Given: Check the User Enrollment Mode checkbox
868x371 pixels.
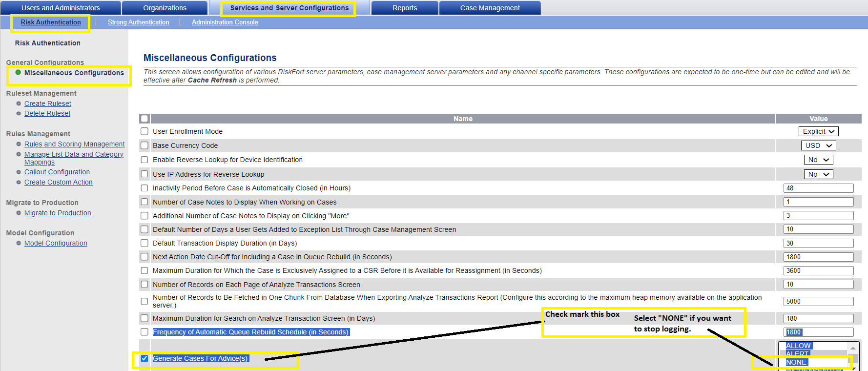Looking at the screenshot, I should click(145, 131).
